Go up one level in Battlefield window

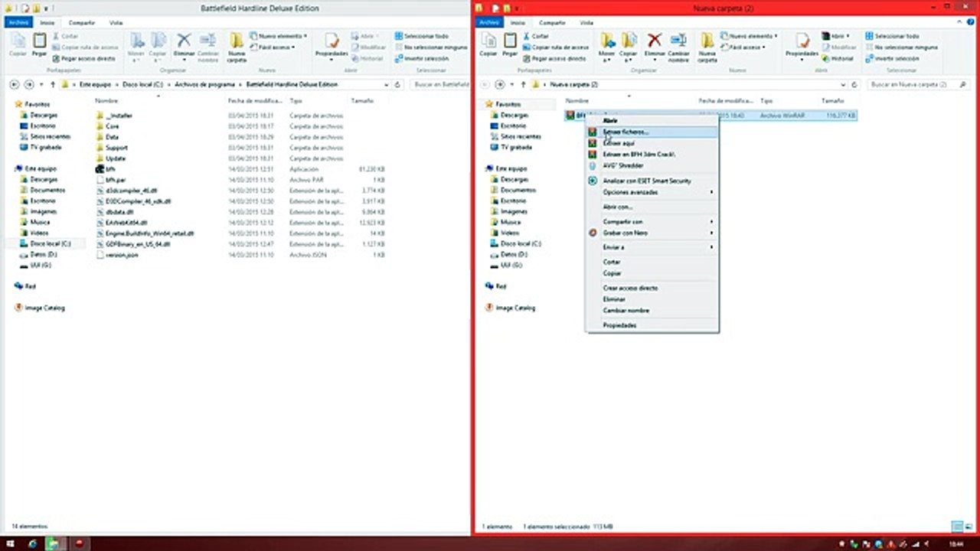[x=53, y=84]
